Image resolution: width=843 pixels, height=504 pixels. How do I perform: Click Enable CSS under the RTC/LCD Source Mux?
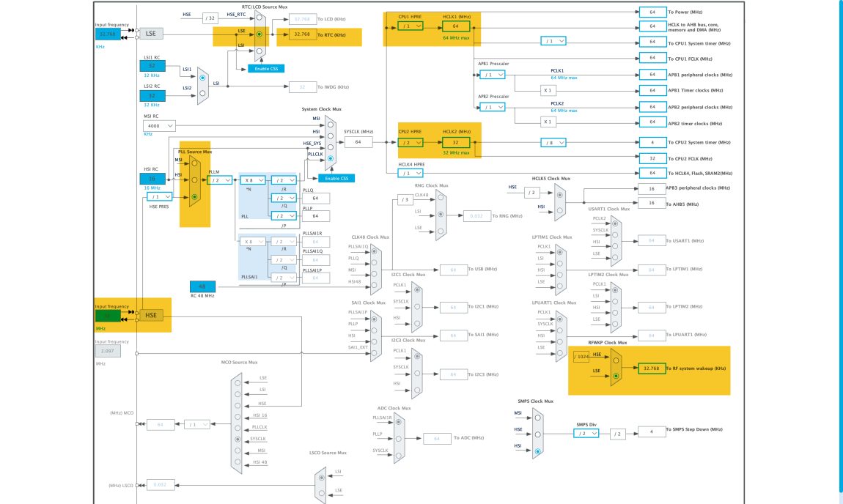click(x=266, y=69)
